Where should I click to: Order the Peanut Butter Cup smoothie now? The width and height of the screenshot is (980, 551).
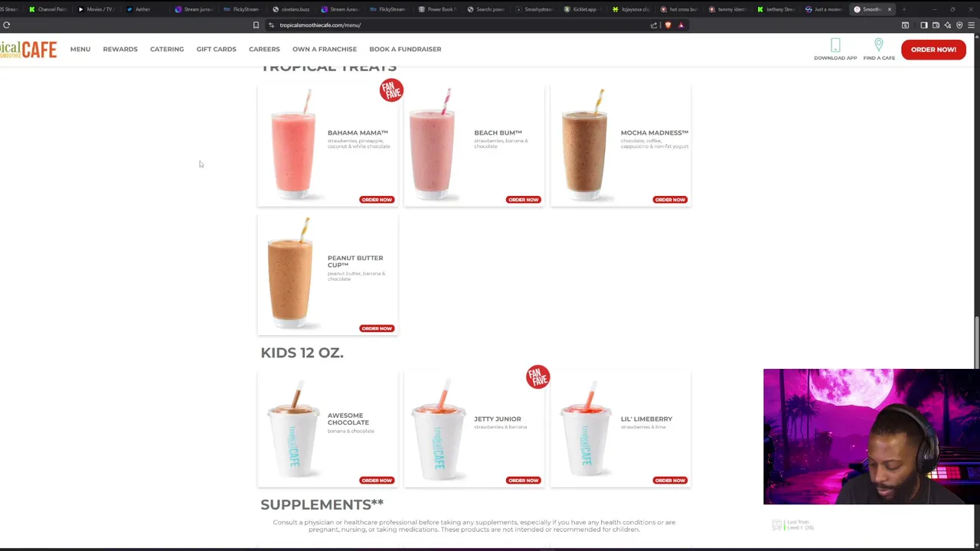tap(377, 328)
